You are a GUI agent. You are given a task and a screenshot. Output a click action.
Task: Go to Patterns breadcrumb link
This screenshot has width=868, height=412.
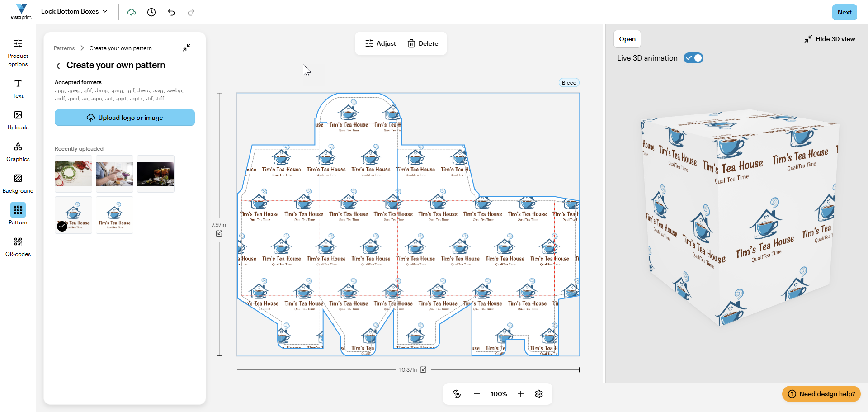coord(64,48)
